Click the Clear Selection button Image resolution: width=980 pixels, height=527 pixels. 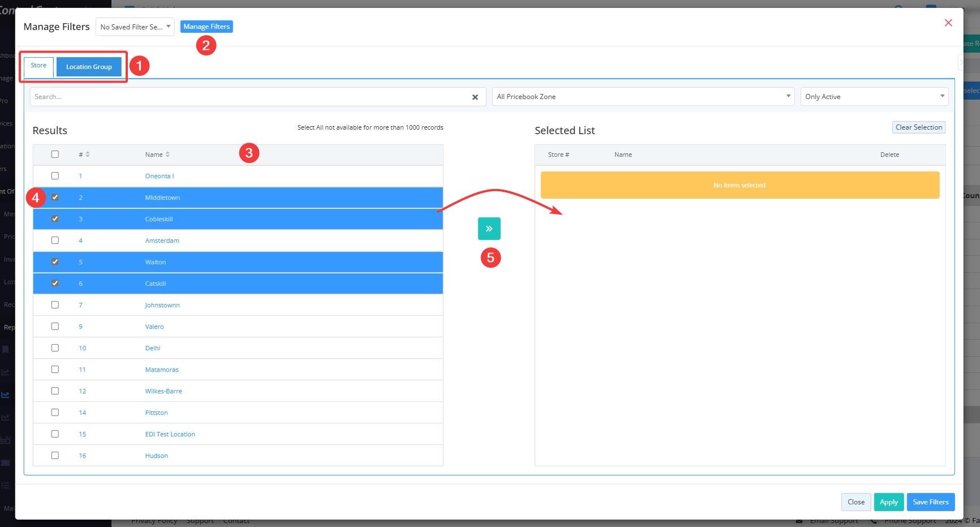pyautogui.click(x=918, y=127)
